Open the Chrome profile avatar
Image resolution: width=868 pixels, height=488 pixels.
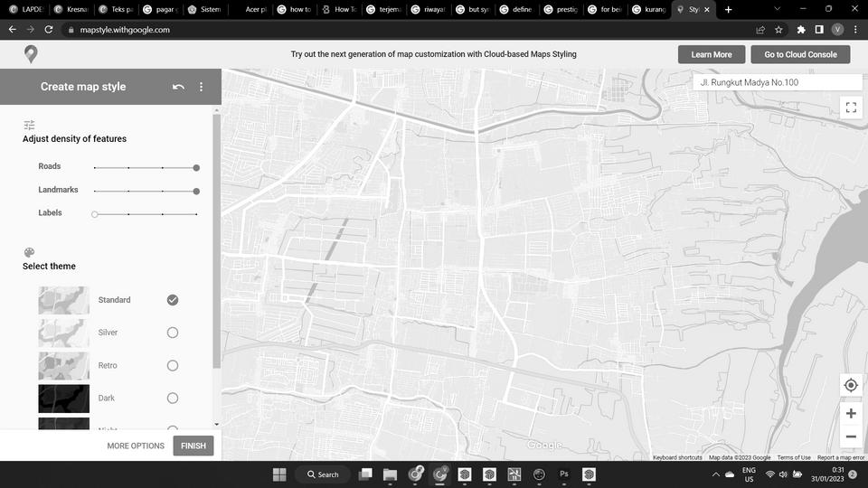837,30
